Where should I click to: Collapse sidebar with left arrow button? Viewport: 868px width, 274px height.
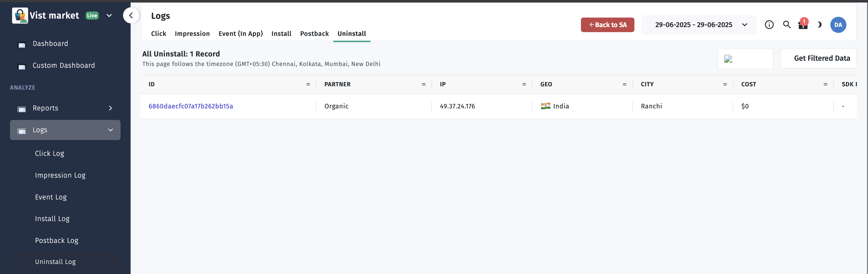click(x=131, y=16)
